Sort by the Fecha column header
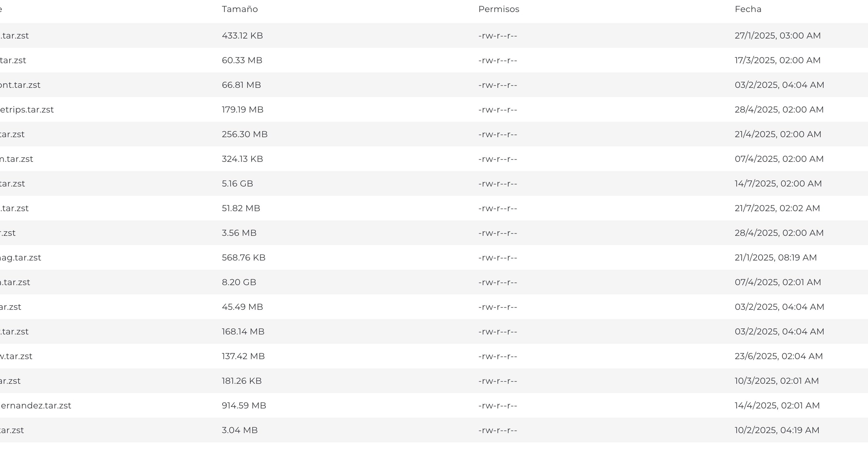This screenshot has width=868, height=455. (x=748, y=9)
